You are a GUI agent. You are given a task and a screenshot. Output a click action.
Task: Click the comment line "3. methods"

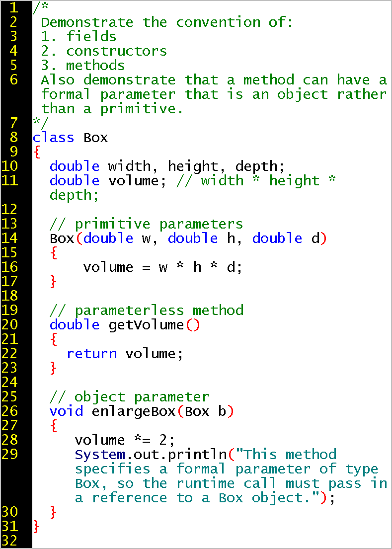[x=82, y=66]
